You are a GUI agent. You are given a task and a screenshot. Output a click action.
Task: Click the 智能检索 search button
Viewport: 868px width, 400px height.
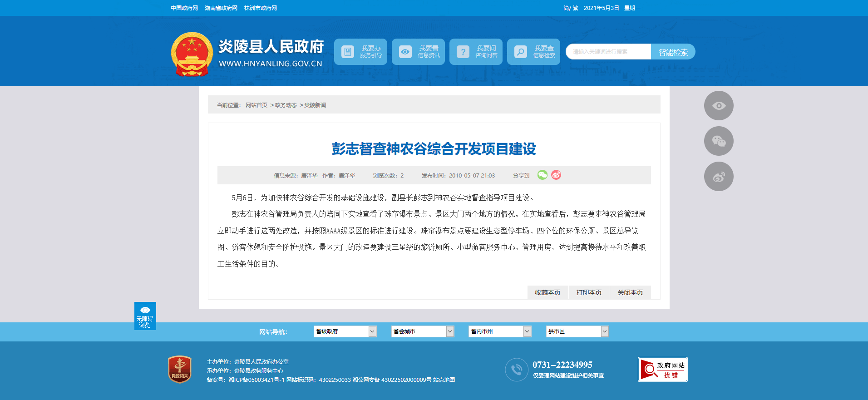point(673,52)
